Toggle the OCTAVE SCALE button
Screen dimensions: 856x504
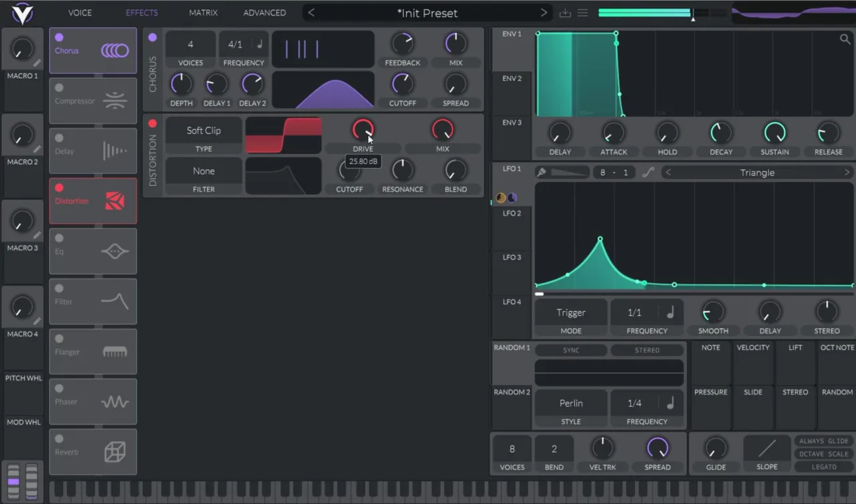point(824,454)
